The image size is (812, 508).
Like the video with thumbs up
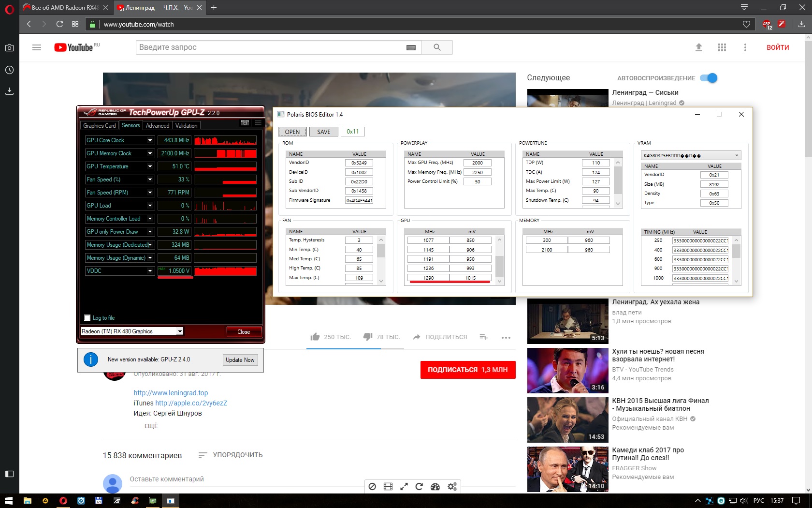(315, 337)
